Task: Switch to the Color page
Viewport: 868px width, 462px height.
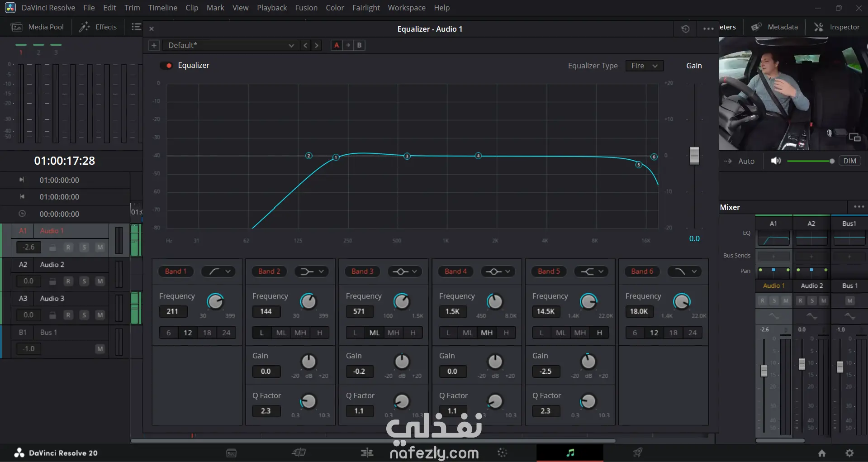Action: pos(502,452)
